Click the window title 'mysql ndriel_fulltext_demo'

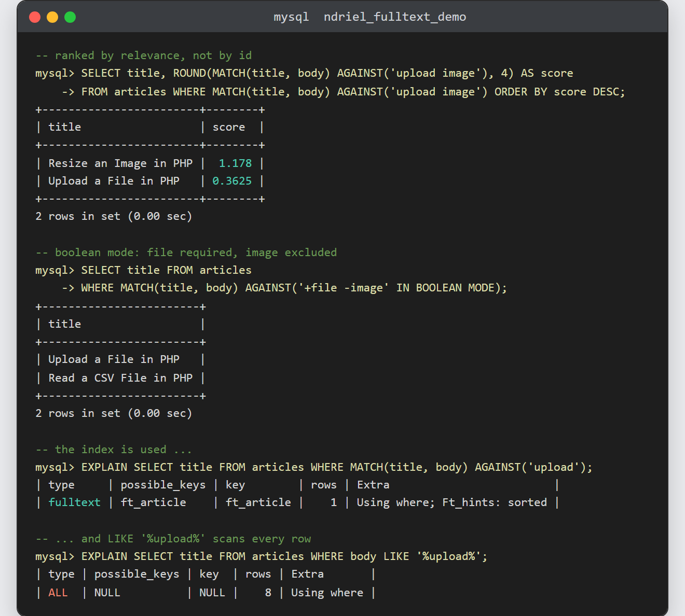point(370,17)
